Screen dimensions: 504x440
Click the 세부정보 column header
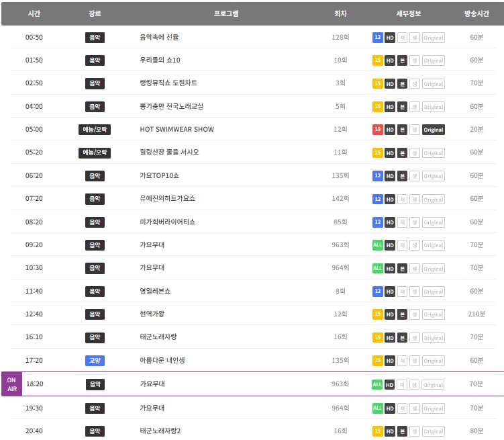coord(409,13)
